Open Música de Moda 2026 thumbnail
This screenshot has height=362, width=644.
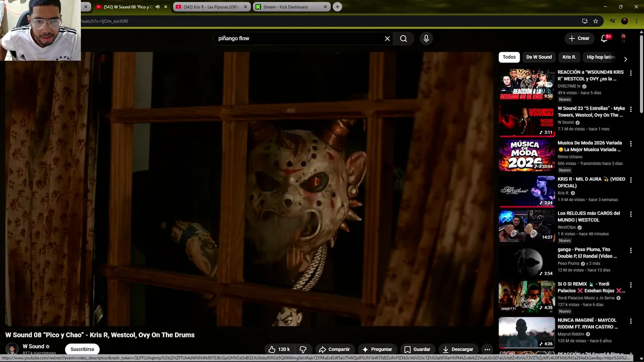coord(527,156)
